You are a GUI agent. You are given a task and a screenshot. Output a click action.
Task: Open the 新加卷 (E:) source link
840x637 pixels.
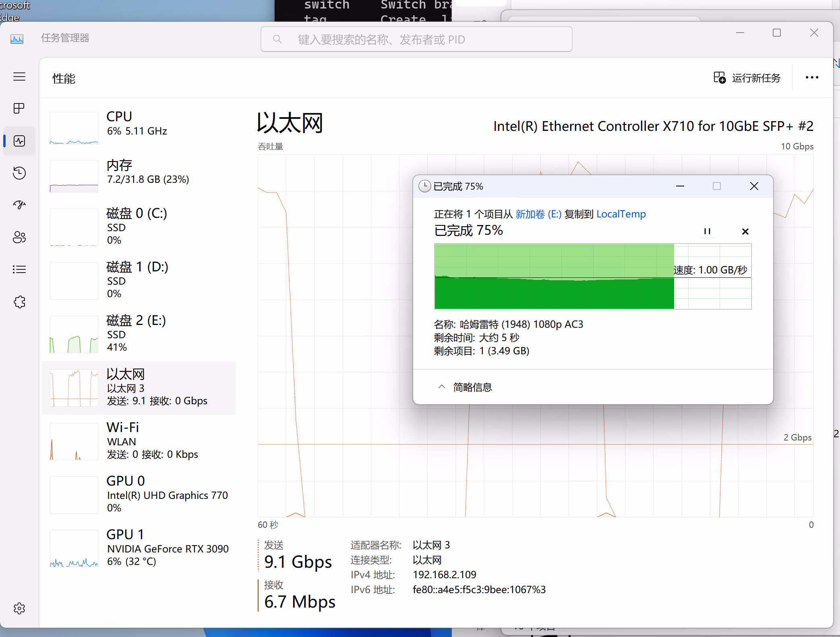tap(538, 214)
